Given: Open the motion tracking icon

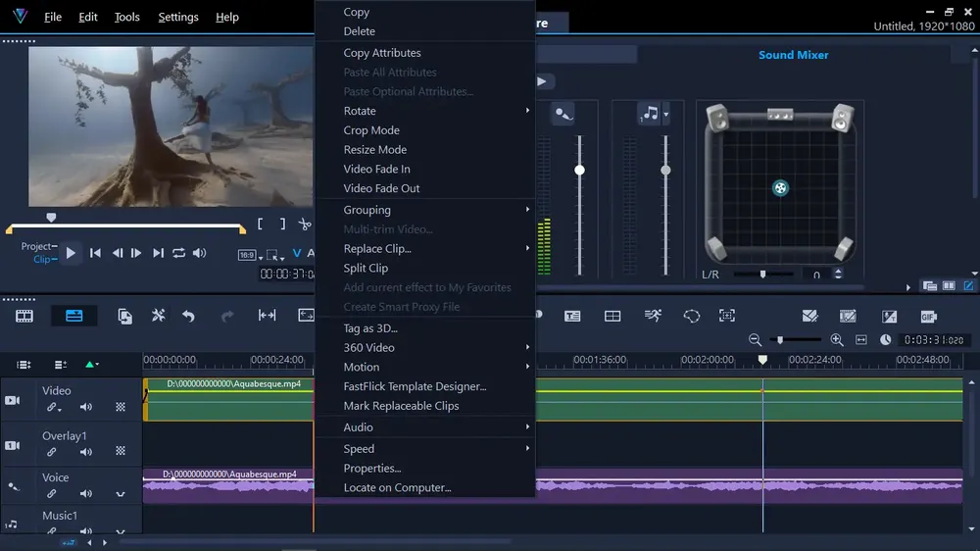Looking at the screenshot, I should (653, 316).
